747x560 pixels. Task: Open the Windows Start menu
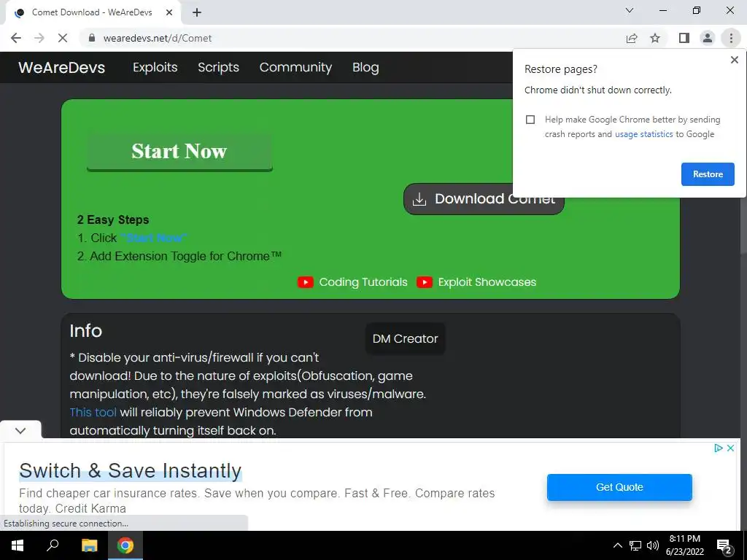[x=18, y=545]
